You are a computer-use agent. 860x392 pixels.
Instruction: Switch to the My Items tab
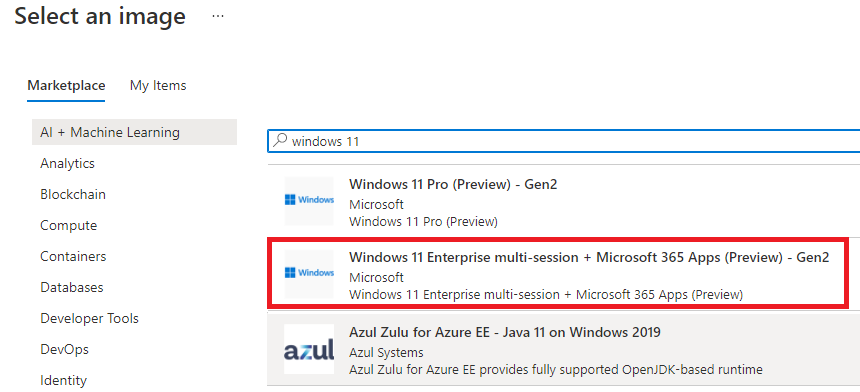pyautogui.click(x=158, y=86)
